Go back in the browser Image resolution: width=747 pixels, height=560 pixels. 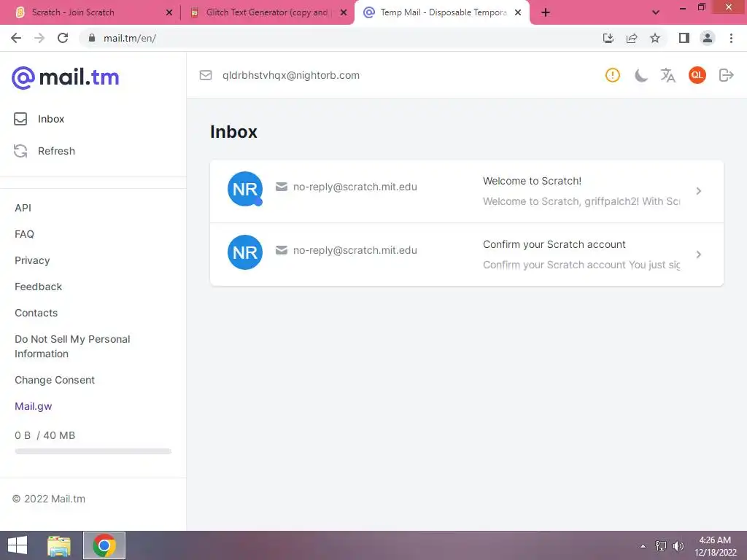[16, 38]
